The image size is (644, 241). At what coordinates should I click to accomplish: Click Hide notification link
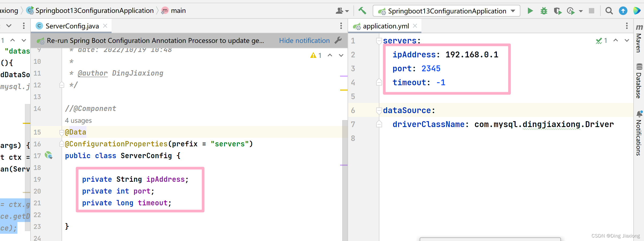(304, 40)
